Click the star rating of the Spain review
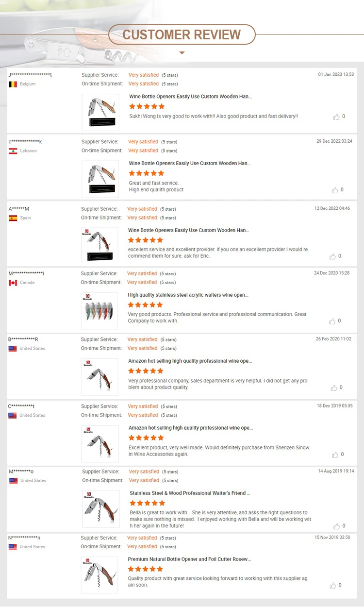The image size is (364, 608). pyautogui.click(x=146, y=240)
